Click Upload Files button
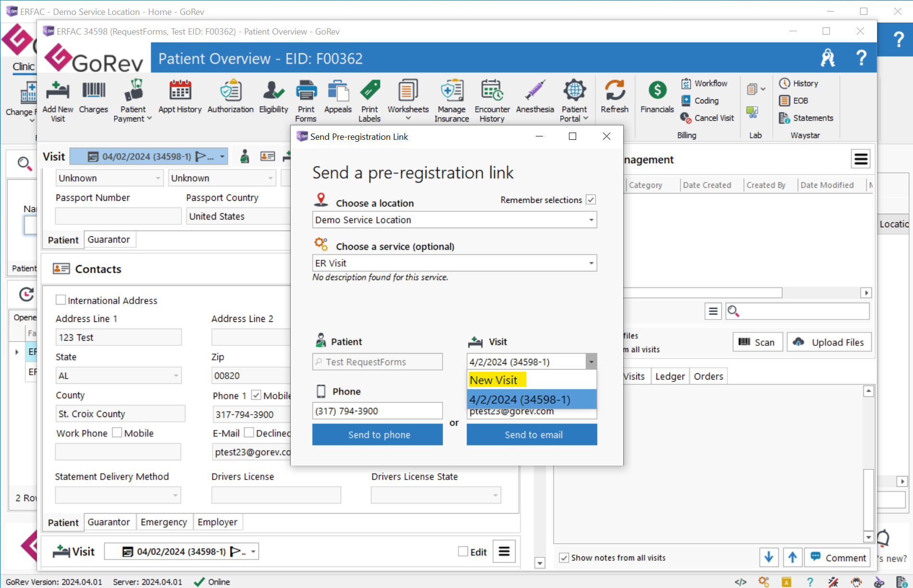Image resolution: width=913 pixels, height=588 pixels. click(829, 342)
